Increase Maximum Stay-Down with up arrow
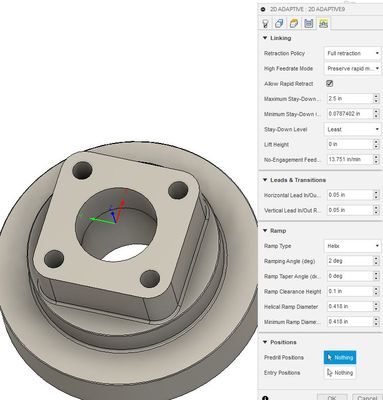Image resolution: width=383 pixels, height=400 pixels. (x=376, y=96)
